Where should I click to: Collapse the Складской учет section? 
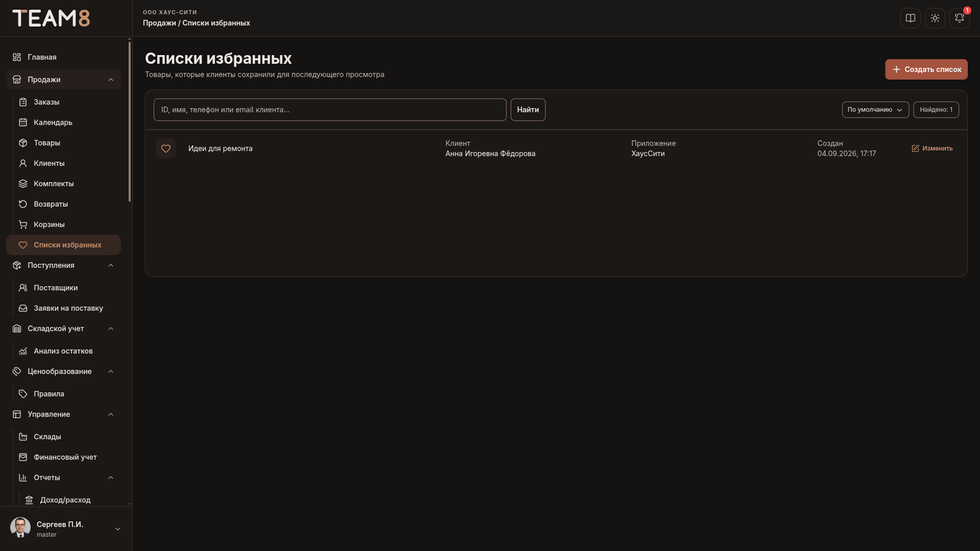pos(111,329)
